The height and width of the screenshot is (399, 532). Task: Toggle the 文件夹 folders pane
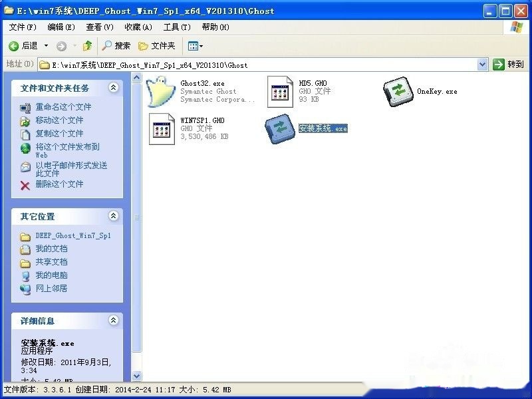(157, 46)
